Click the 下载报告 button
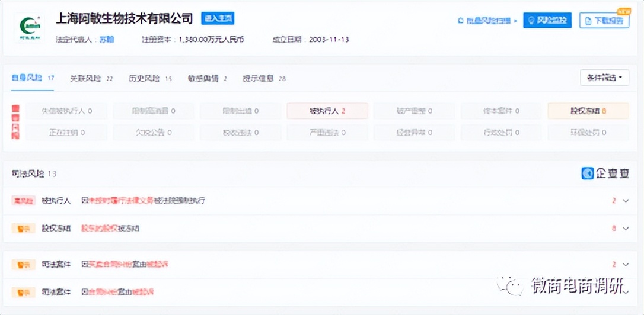Image resolution: width=644 pixels, height=315 pixels. pos(604,21)
